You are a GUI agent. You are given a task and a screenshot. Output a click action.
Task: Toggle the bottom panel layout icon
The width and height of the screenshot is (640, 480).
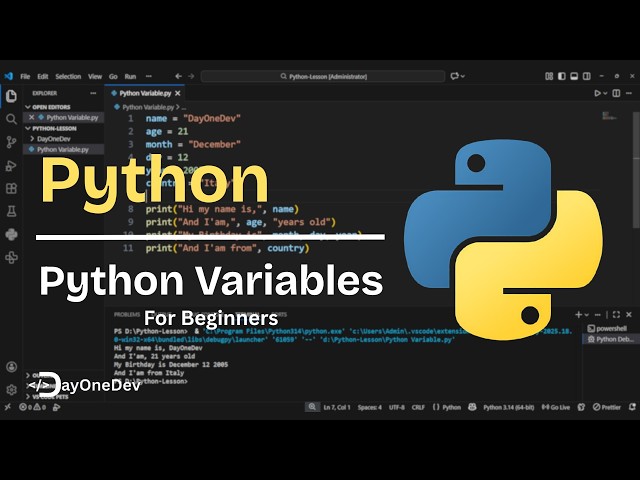(x=574, y=76)
